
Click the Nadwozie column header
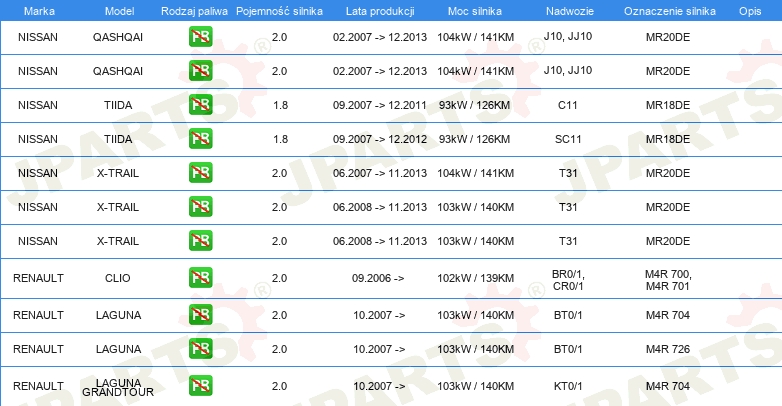[568, 9]
